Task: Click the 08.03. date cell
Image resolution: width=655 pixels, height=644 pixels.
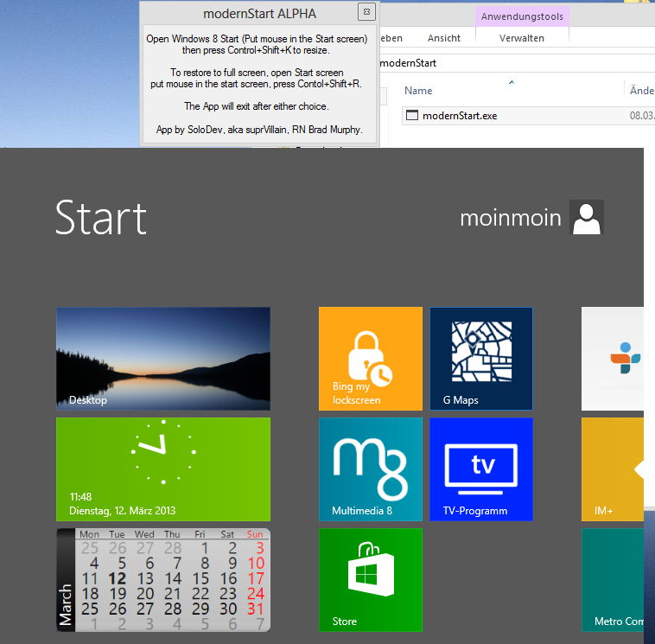Action: pyautogui.click(x=642, y=116)
